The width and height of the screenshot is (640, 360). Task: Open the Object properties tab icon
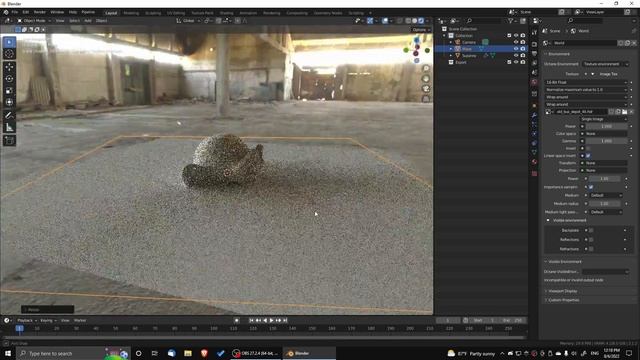[534, 106]
